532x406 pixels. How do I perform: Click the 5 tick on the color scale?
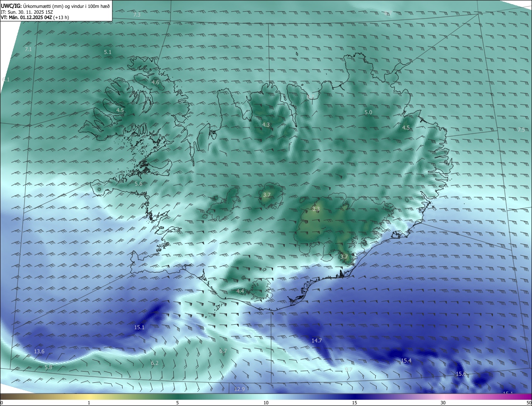tap(177, 403)
